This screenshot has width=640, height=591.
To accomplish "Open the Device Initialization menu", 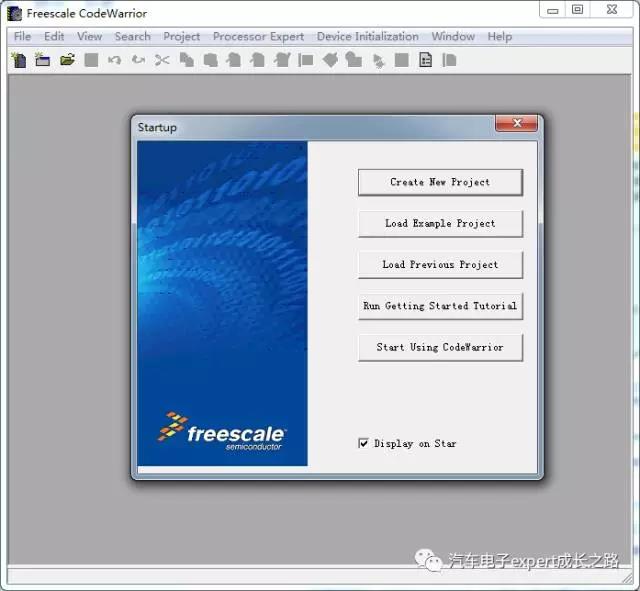I will [367, 36].
